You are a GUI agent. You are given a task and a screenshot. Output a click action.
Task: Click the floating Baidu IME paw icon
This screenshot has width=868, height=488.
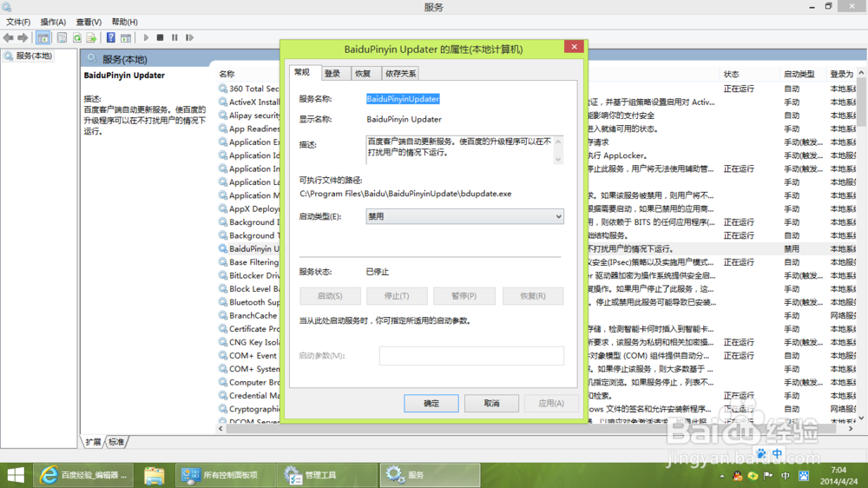tap(762, 453)
